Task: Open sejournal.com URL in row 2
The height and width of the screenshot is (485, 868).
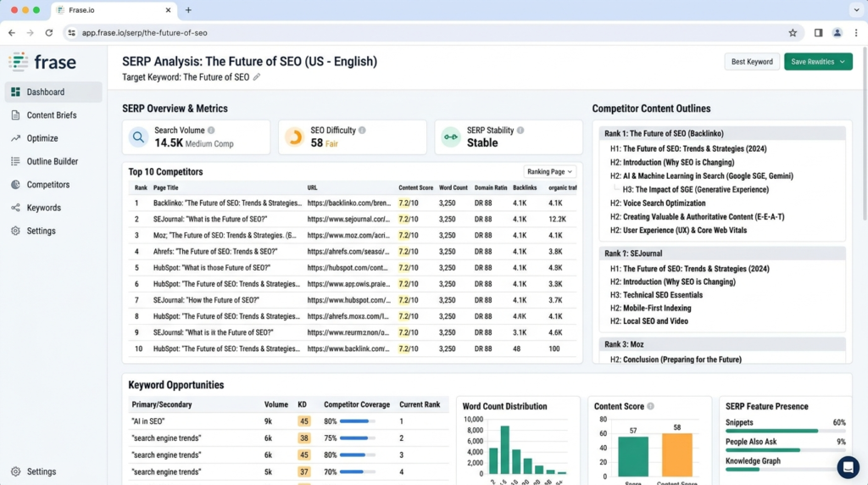Action: pyautogui.click(x=348, y=220)
